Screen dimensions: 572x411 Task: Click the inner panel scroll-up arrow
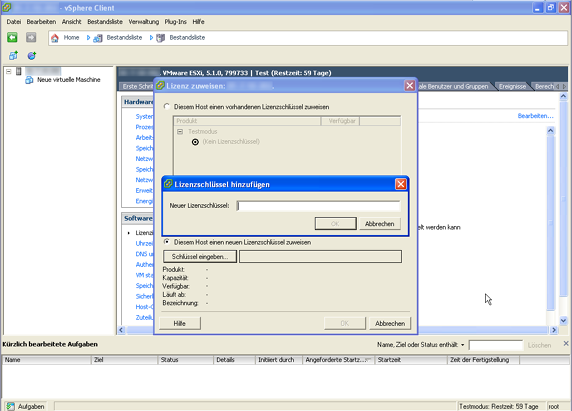551,130
